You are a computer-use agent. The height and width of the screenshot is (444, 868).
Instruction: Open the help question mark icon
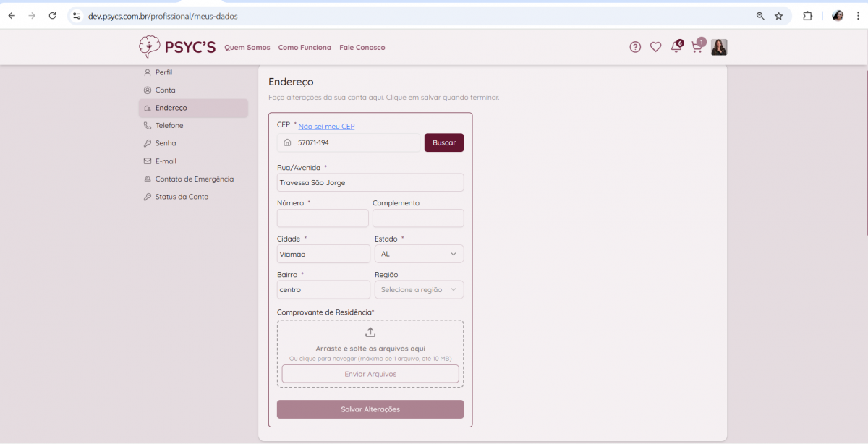tap(635, 47)
